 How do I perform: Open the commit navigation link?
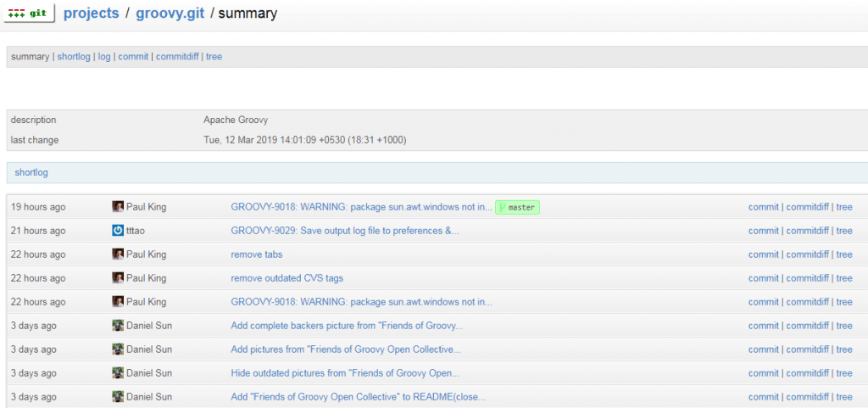(x=133, y=57)
